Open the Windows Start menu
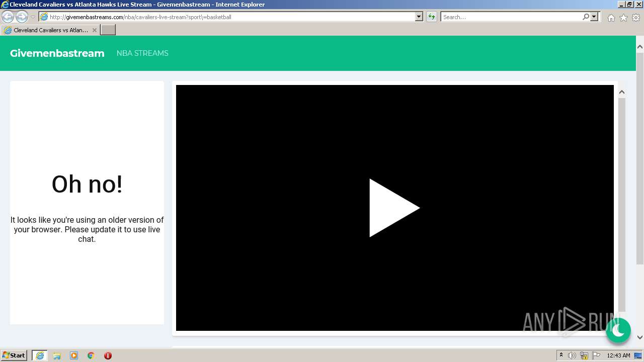 [14, 355]
